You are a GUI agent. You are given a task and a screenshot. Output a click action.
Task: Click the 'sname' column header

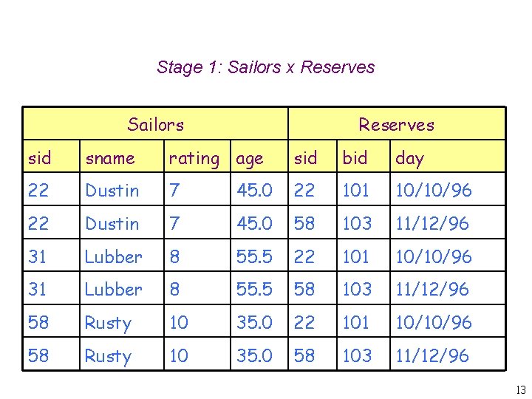[110, 157]
